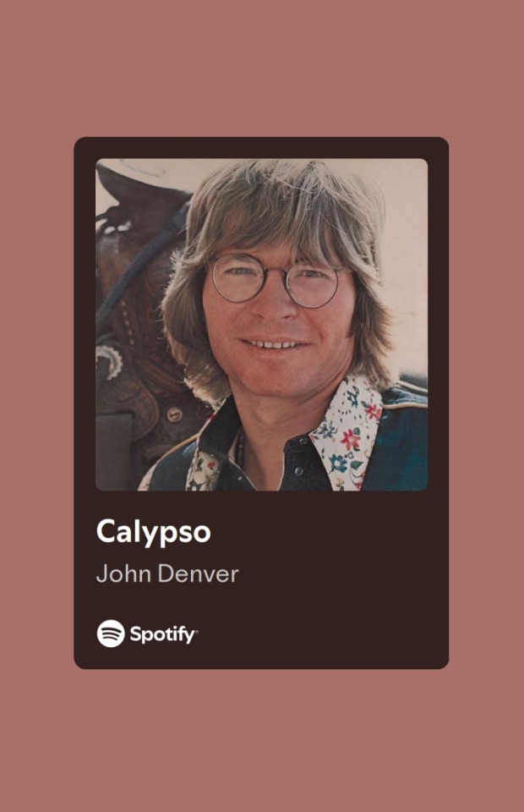Tap the Calypso album cover artwork
This screenshot has width=524, height=812.
click(262, 325)
